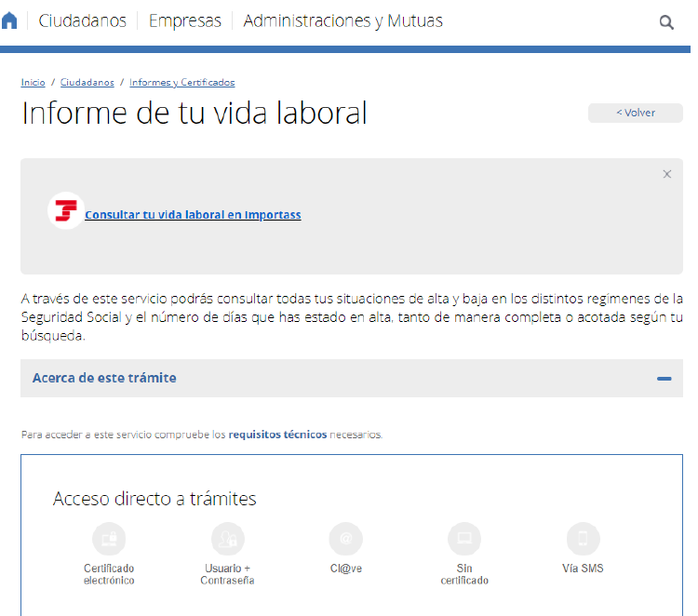This screenshot has height=616, width=698.
Task: Go to the home page via house icon
Action: [9, 20]
